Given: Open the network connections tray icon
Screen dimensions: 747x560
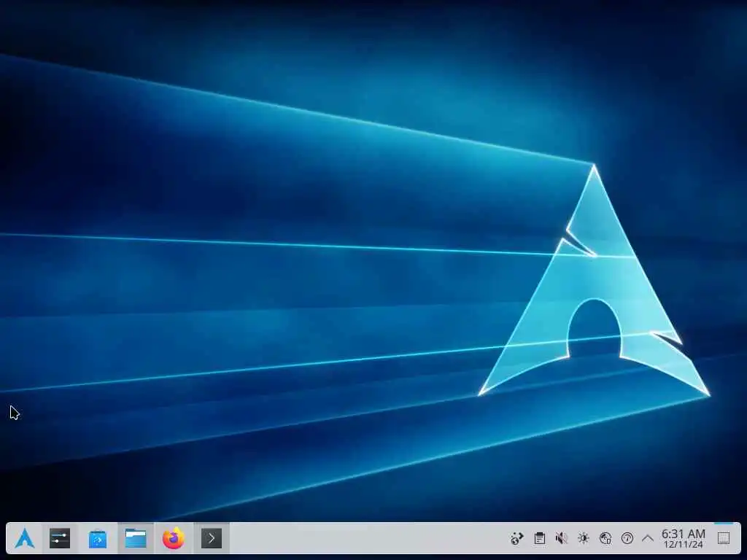Looking at the screenshot, I should click(605, 538).
